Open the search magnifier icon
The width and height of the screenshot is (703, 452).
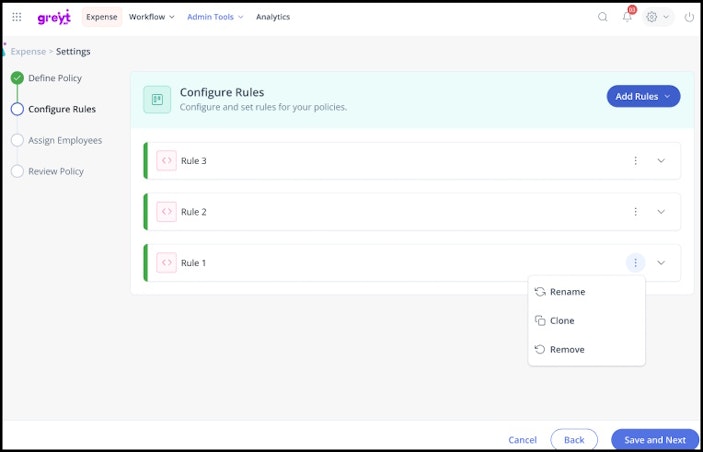click(603, 17)
